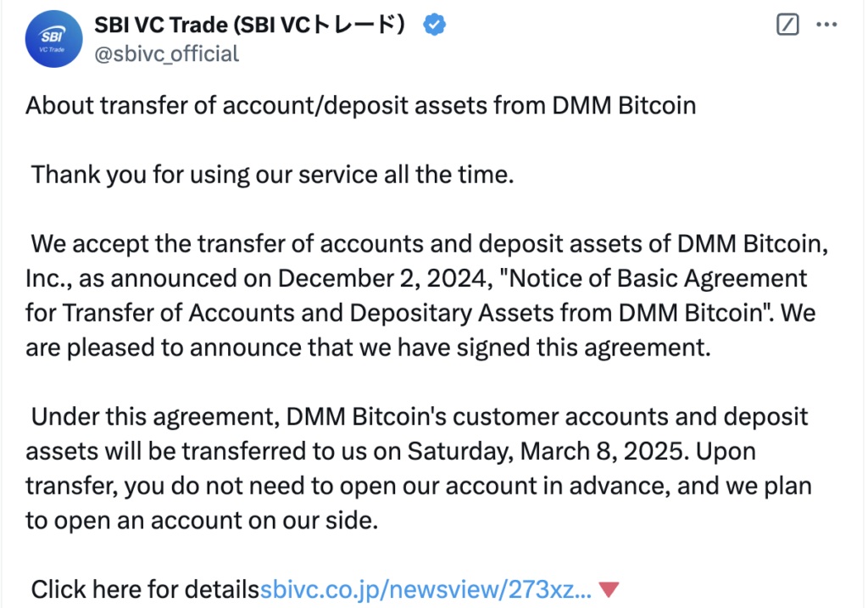
Task: Click the "Thank you for using our service" line
Action: 273,176
